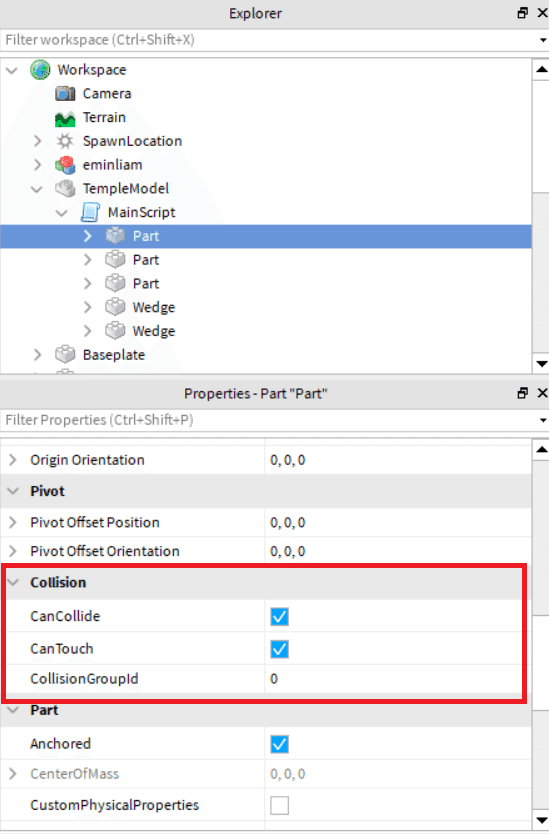Click Explorer scrollbar down arrow
The width and height of the screenshot is (549, 834).
(x=541, y=364)
